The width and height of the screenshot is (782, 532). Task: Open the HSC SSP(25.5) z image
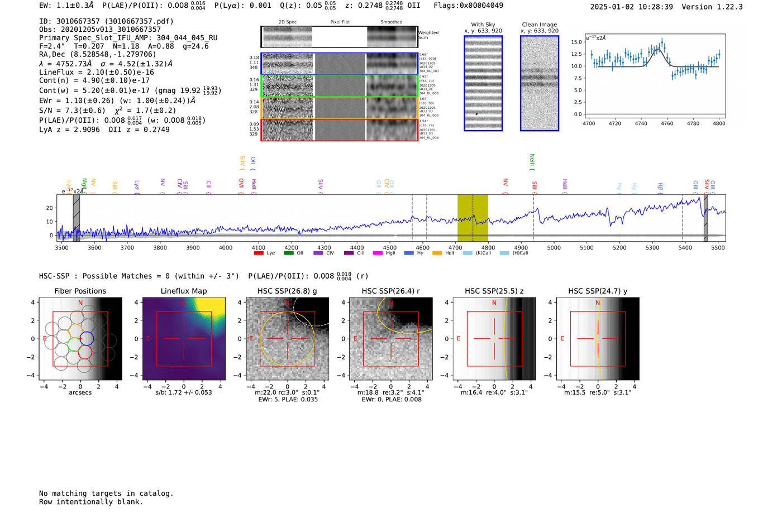pyautogui.click(x=494, y=339)
